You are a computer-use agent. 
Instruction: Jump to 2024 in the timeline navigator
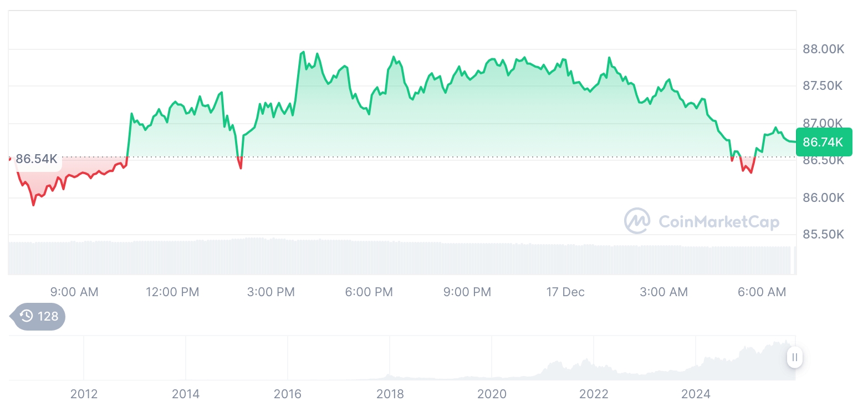tap(696, 394)
